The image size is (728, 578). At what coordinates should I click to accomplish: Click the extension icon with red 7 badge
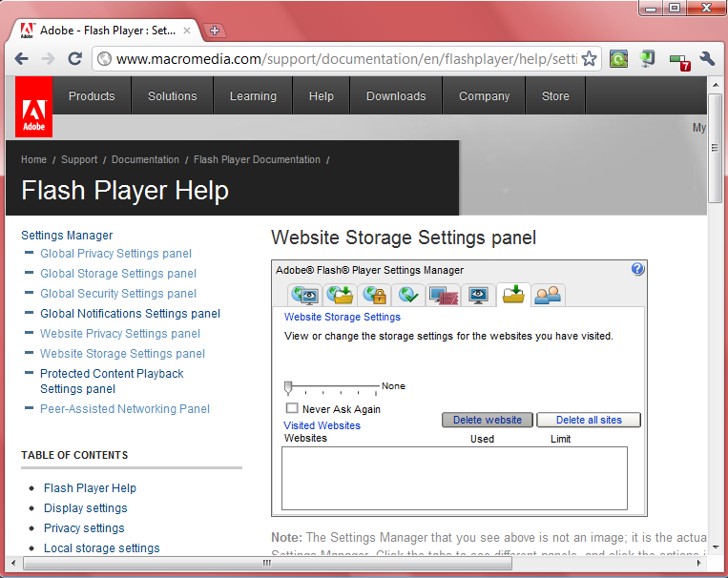click(x=679, y=61)
